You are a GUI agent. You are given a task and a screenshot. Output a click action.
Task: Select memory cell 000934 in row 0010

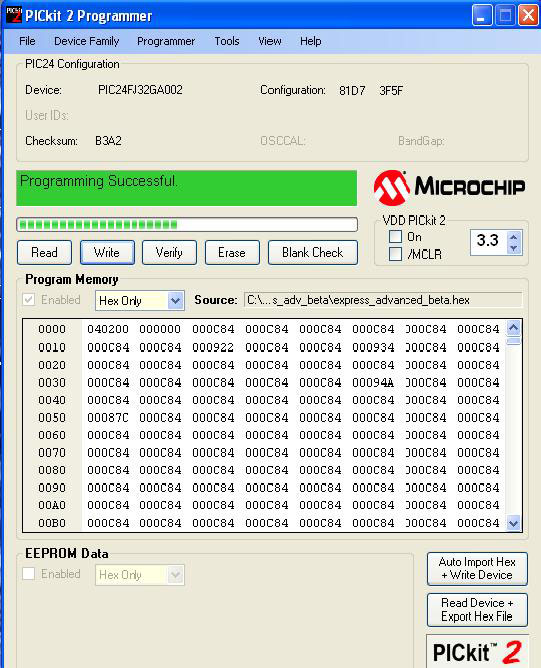click(373, 348)
